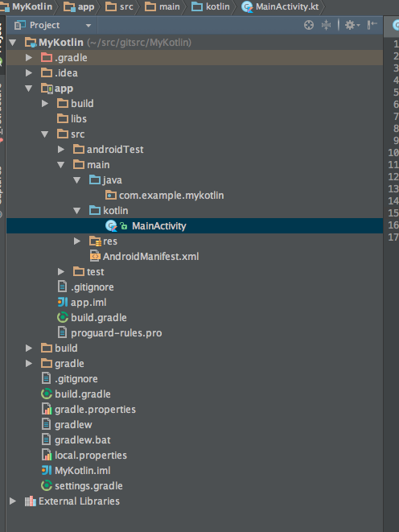Click the gradlew.bat file icon
Viewport: 399px width, 532px height.
(47, 439)
